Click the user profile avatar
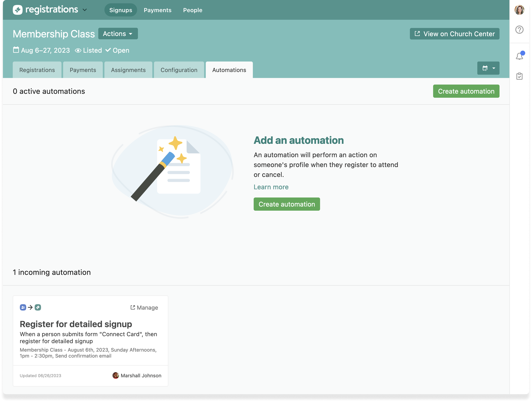Viewport: 532px width, 402px height. click(519, 10)
